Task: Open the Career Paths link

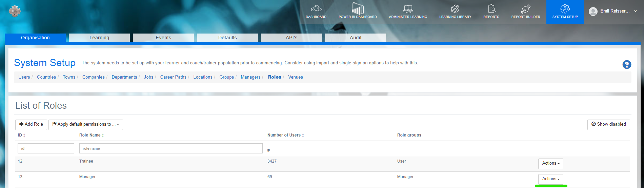Action: pyautogui.click(x=173, y=77)
